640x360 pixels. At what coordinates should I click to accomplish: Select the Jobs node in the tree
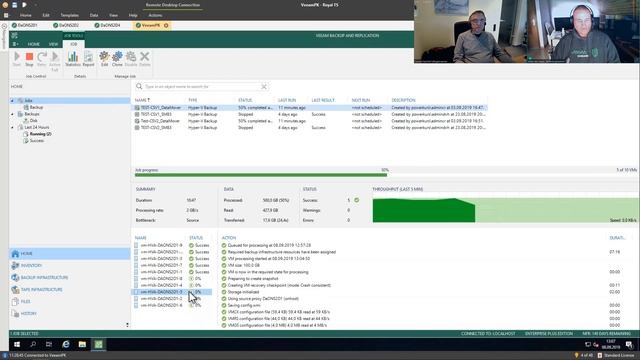click(28, 100)
